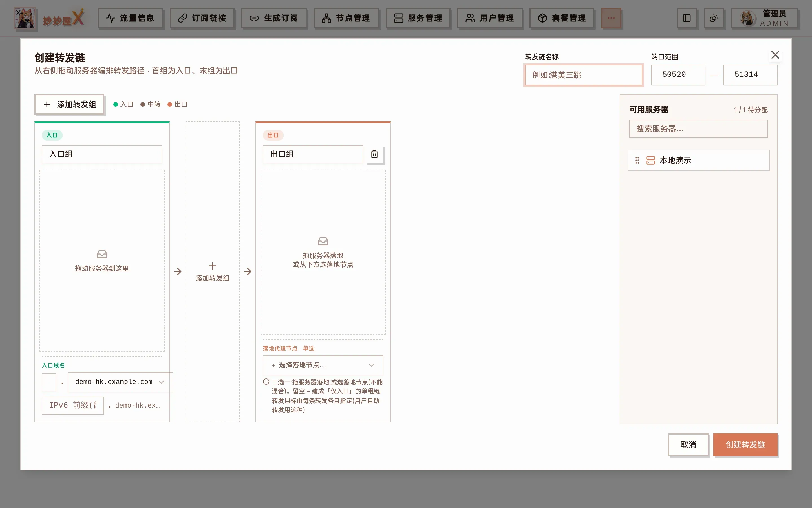Go to 套餐管理 tab
The height and width of the screenshot is (508, 812).
pos(562,18)
